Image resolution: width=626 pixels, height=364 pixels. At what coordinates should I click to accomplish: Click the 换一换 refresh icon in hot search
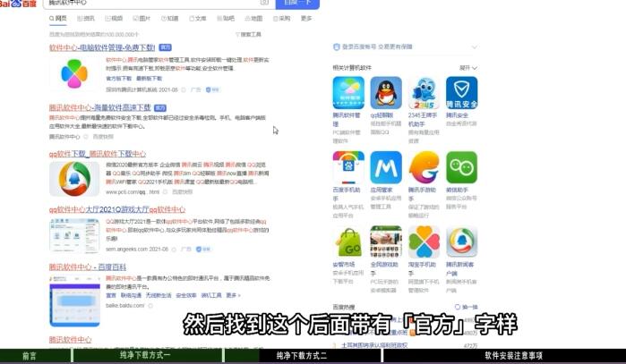click(x=458, y=307)
